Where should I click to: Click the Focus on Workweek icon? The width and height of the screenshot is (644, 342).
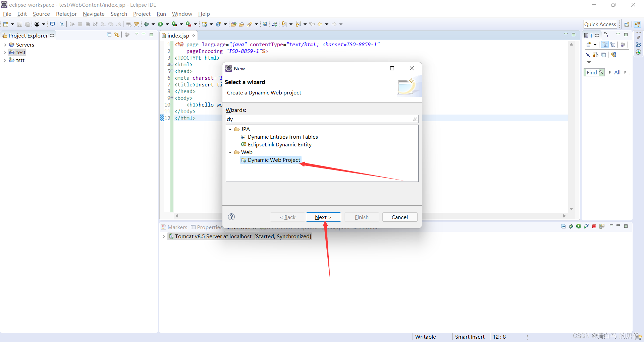click(x=623, y=45)
